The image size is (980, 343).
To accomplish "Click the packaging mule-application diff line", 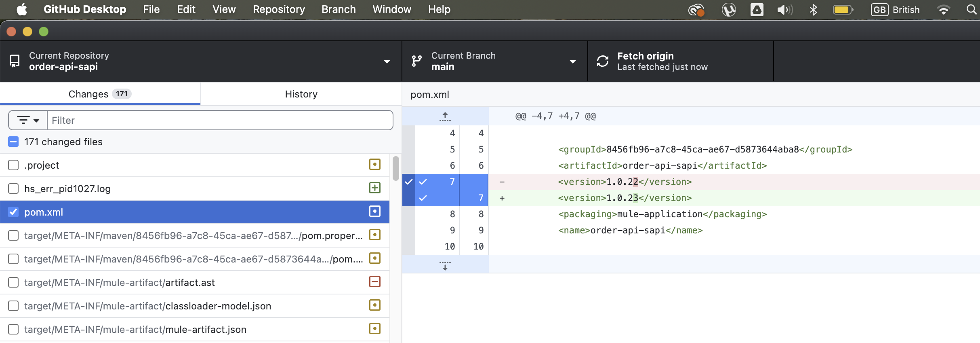I will pyautogui.click(x=662, y=214).
